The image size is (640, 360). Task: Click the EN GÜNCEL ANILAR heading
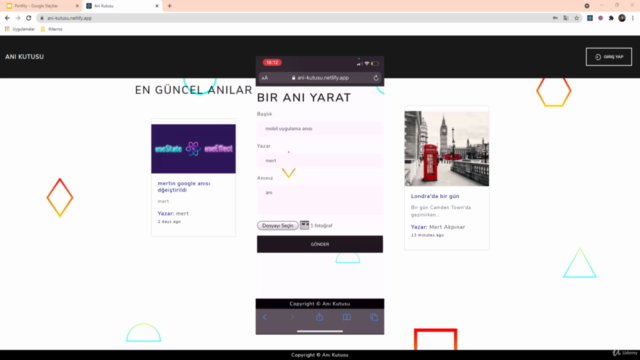tap(193, 90)
